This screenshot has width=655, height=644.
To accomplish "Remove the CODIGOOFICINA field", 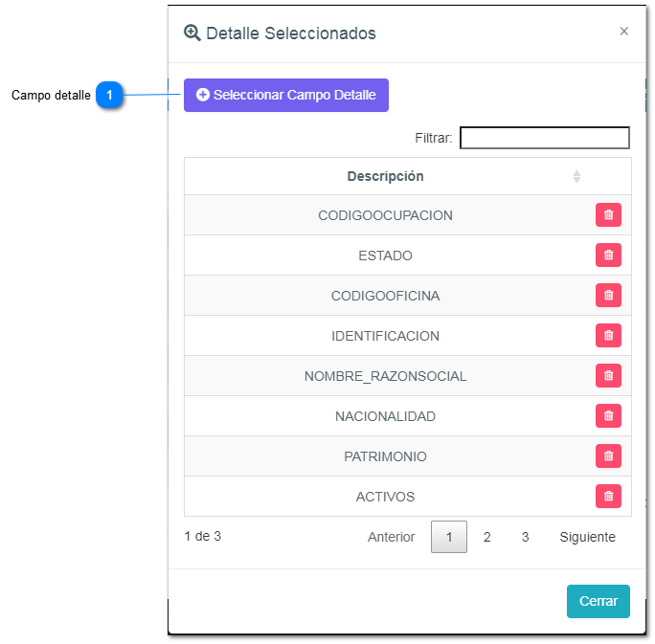I will 608,296.
